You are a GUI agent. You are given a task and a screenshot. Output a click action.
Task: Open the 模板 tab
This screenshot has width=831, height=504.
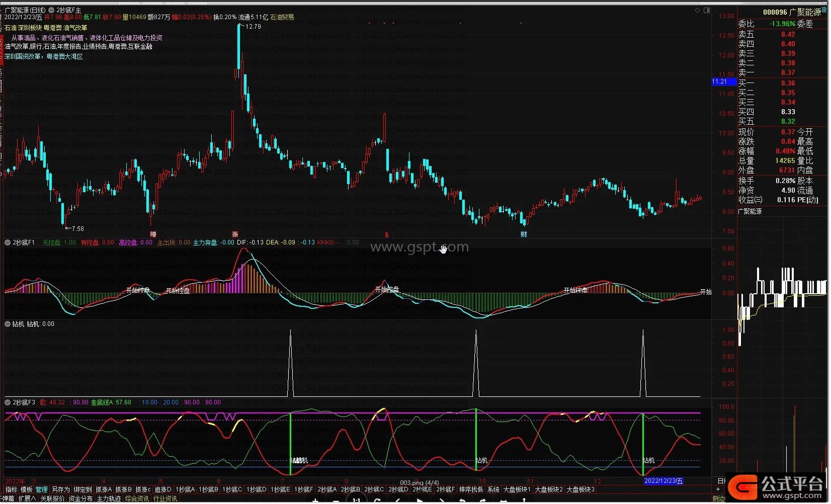26,490
